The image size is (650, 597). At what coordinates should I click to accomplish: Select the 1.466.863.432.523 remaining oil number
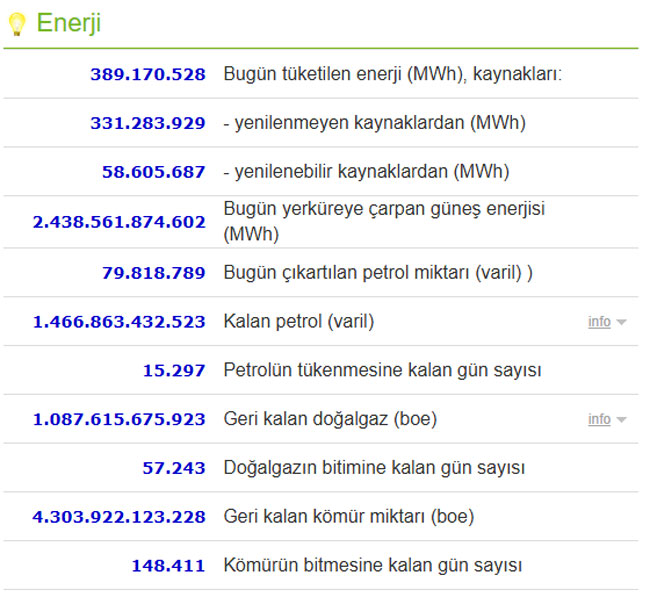point(119,322)
